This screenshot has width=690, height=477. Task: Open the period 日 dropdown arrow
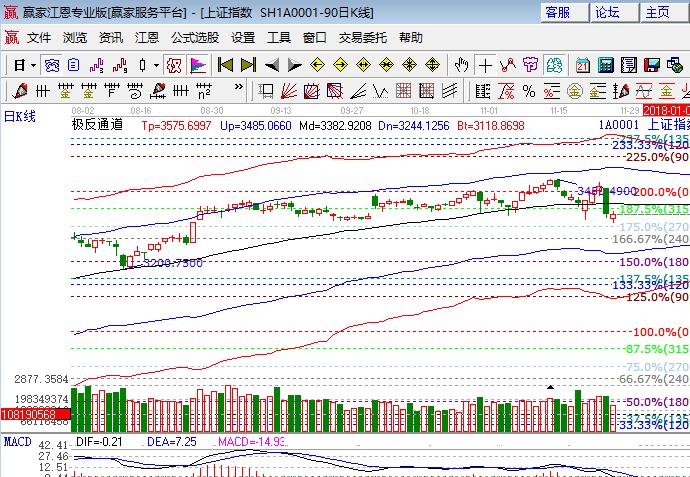tap(32, 65)
